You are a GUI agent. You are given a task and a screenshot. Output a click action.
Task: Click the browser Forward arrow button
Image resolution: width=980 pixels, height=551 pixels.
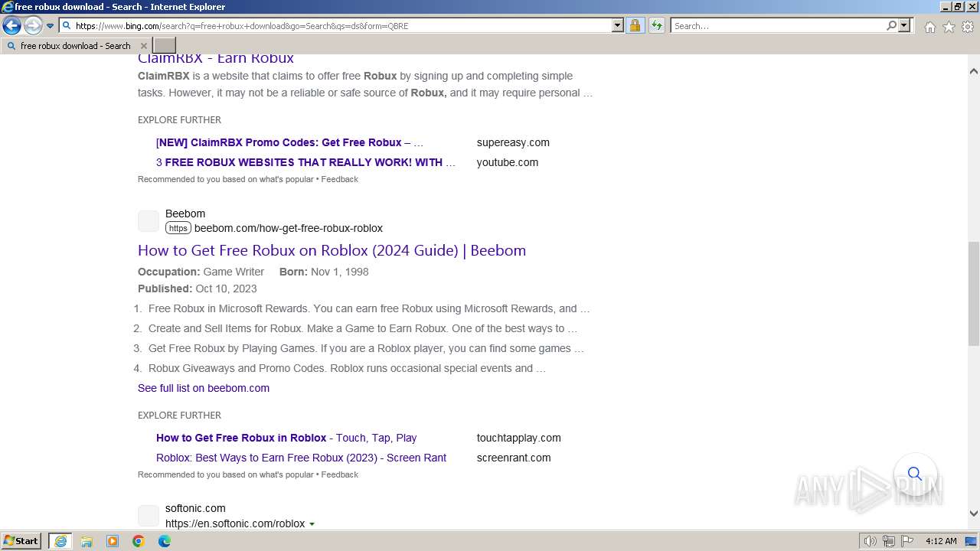click(33, 26)
